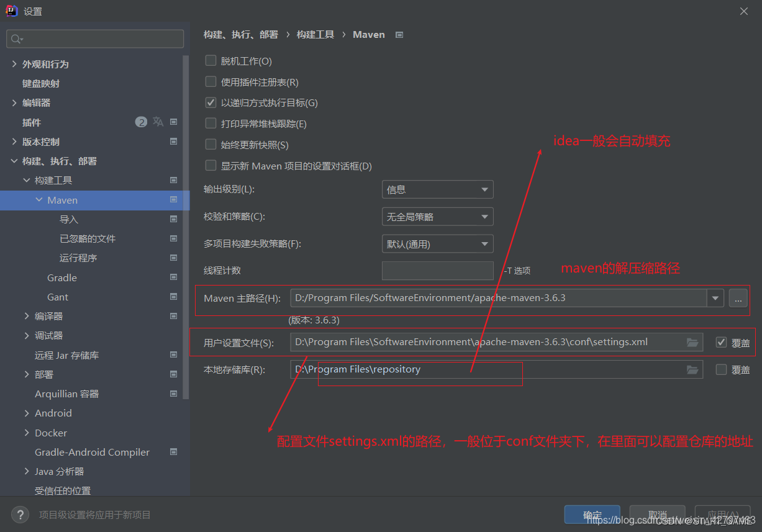Open the ... browse button for Maven 主路径
The height and width of the screenshot is (532, 762).
click(x=738, y=298)
